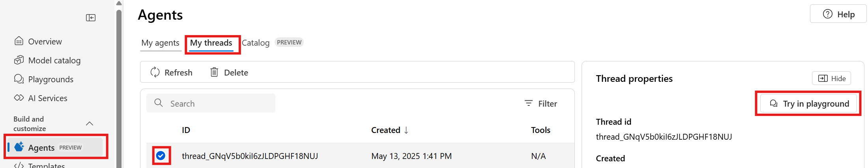868x168 pixels.
Task: Uncheck the thread_GNqV5b0kiI6zJLDPGHF18NUJ row checkbox
Action: 161,156
